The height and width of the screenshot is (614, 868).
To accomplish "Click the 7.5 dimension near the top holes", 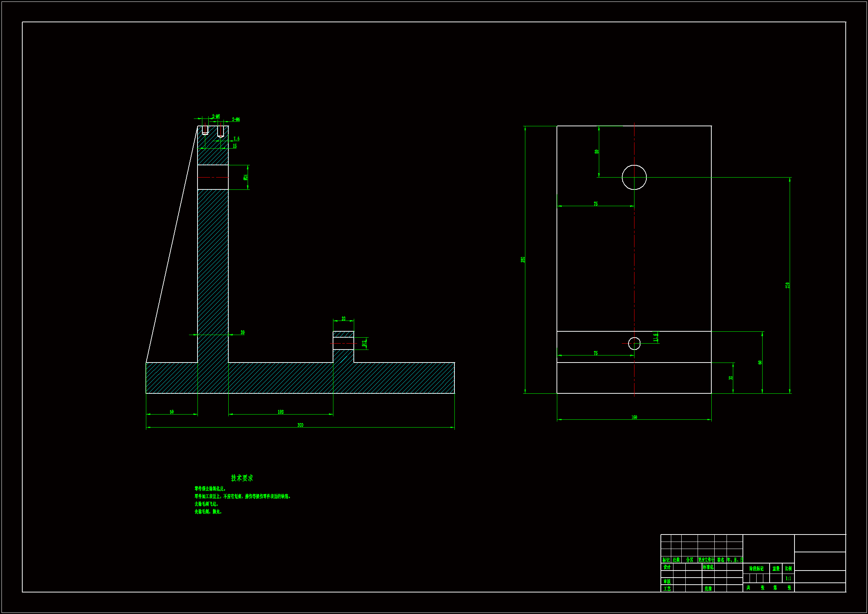I will [x=236, y=139].
